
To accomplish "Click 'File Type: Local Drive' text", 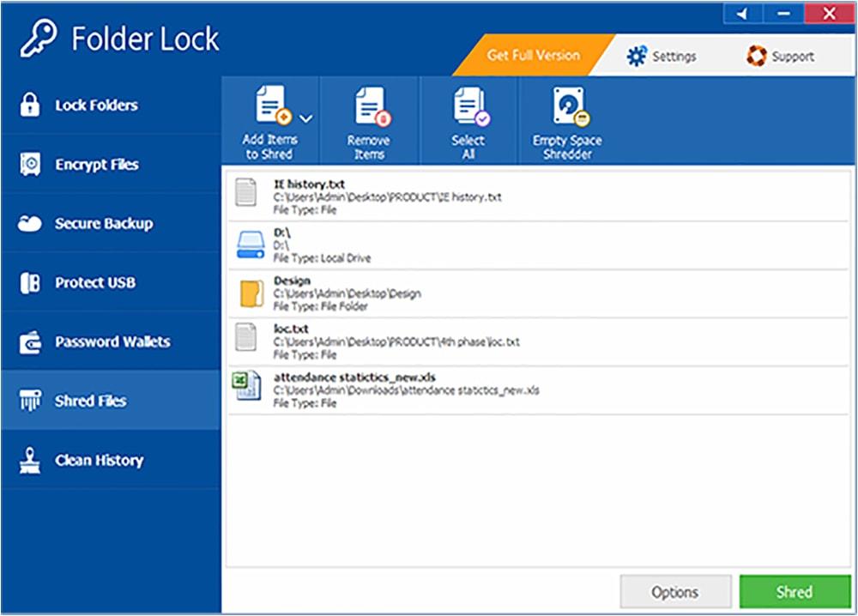I will pyautogui.click(x=322, y=258).
